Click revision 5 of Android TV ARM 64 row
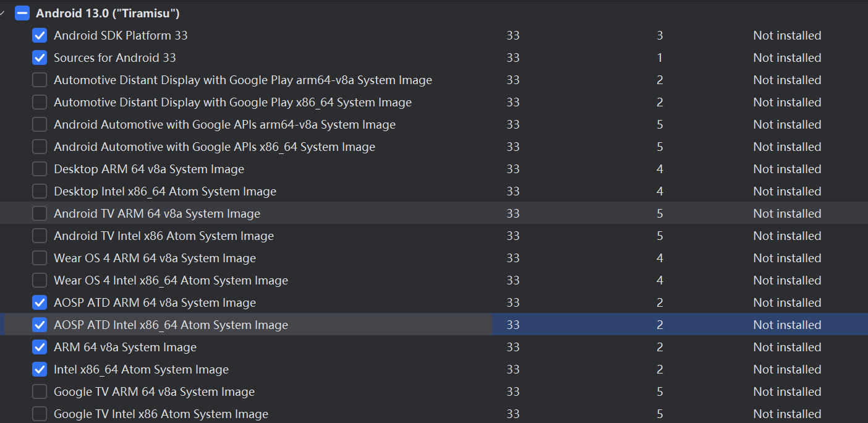The image size is (868, 423). pyautogui.click(x=660, y=213)
